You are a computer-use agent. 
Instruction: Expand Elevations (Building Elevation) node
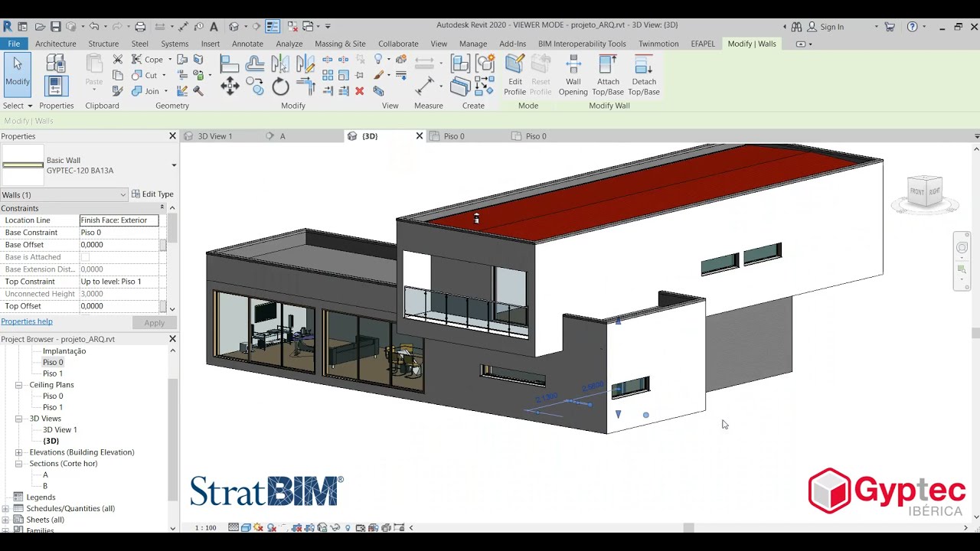tap(18, 452)
